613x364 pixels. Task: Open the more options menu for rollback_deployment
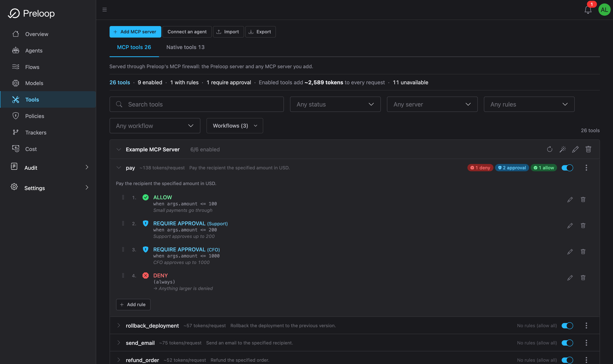(x=586, y=326)
